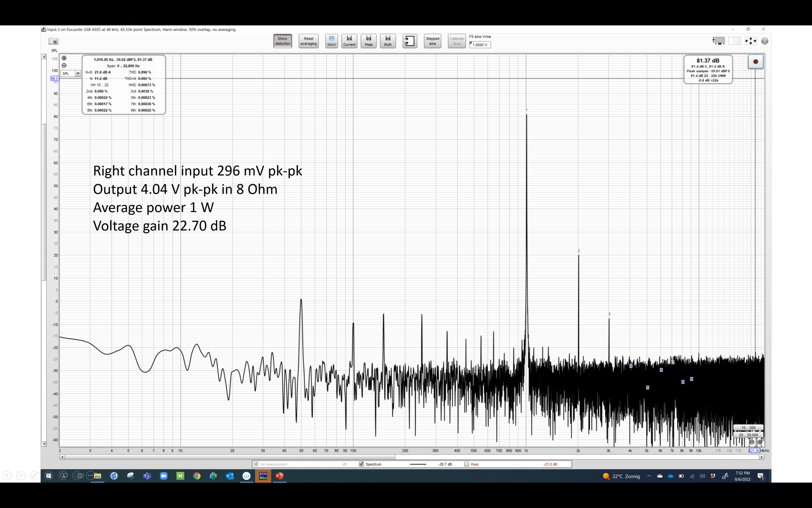The height and width of the screenshot is (508, 812).
Task: Toggle the Show distortion button
Action: coord(282,41)
